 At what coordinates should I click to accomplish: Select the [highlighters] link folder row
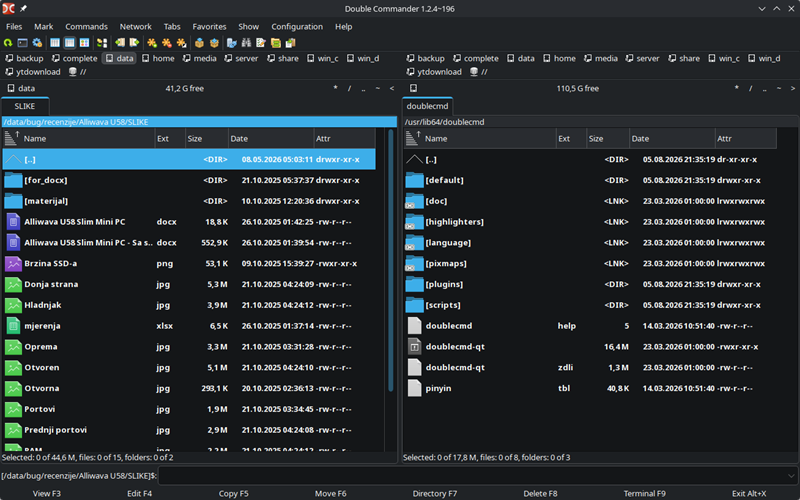[590, 222]
